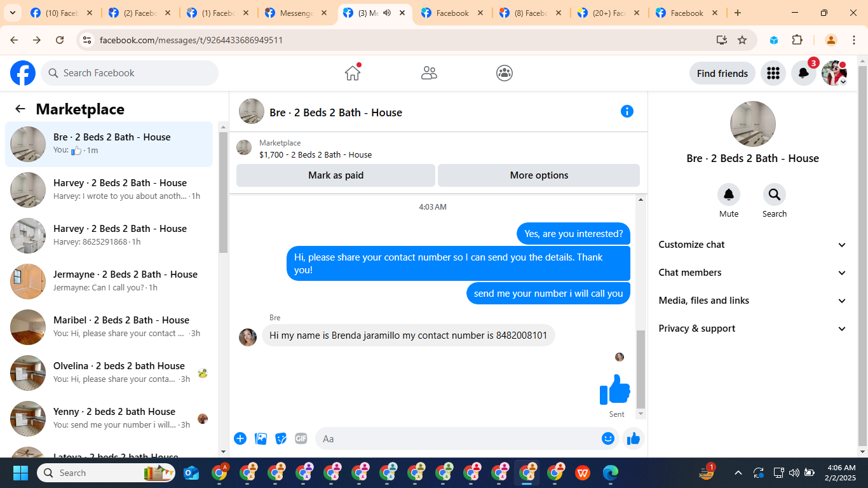Go back using Marketplace back arrow

click(x=20, y=109)
